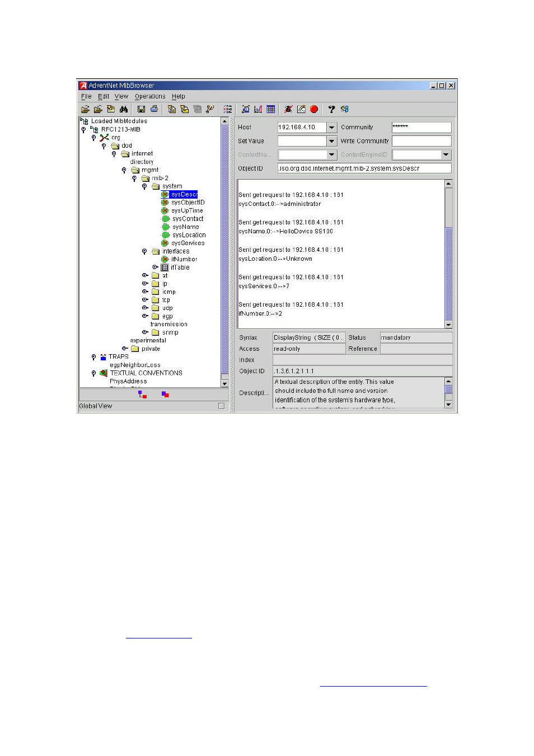This screenshot has height=756, width=534.
Task: Open the View menu
Action: point(121,96)
